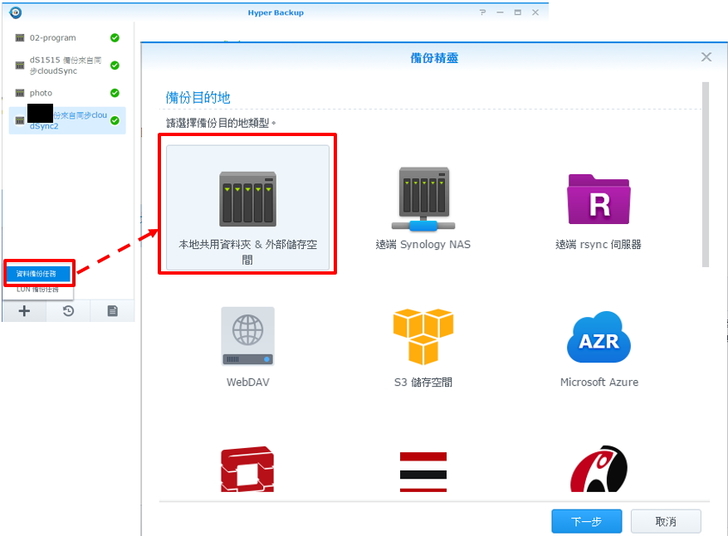Open the backup log document icon
Screen dimensions: 728x536
pos(112,311)
